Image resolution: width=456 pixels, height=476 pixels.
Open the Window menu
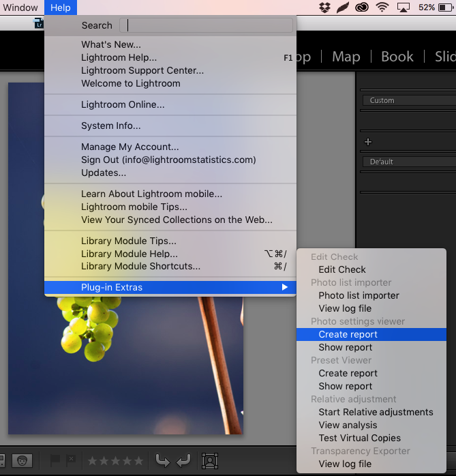[x=20, y=8]
